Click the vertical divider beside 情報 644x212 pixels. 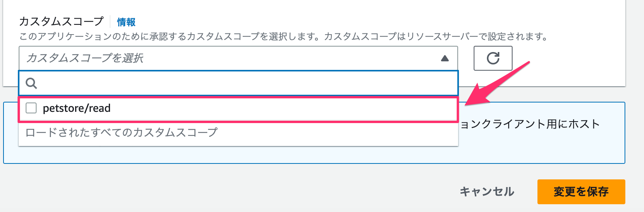point(110,22)
